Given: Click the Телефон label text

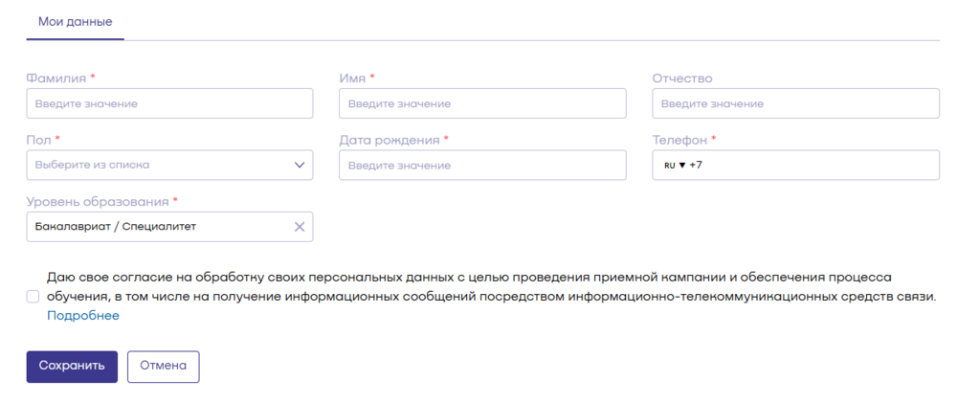Looking at the screenshot, I should click(680, 140).
